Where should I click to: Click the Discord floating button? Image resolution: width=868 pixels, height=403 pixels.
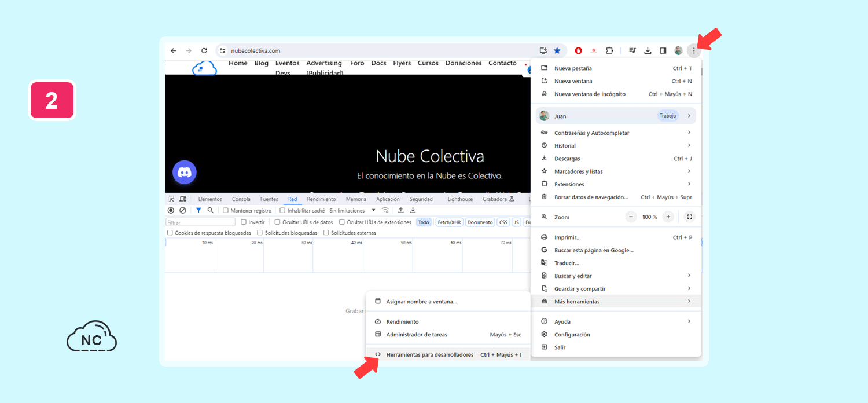pyautogui.click(x=185, y=173)
